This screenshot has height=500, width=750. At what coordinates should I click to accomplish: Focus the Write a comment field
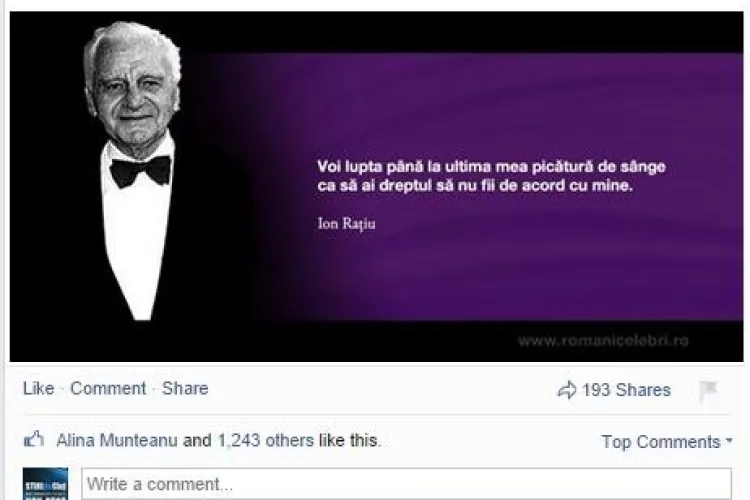(x=406, y=484)
